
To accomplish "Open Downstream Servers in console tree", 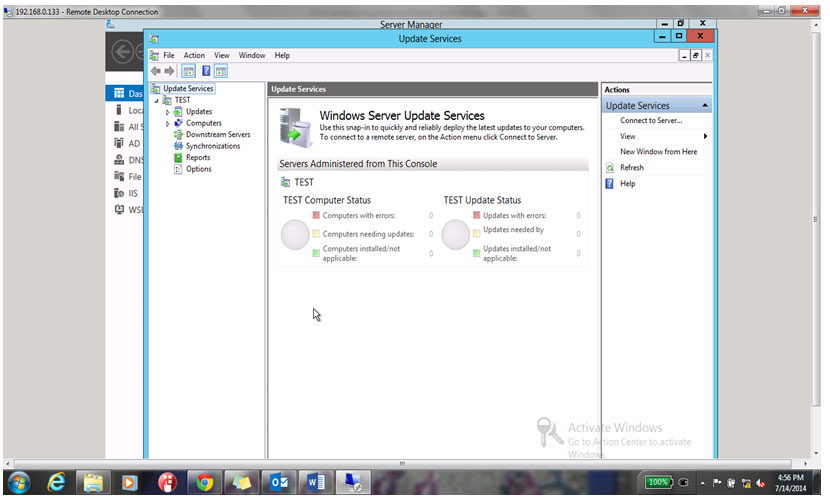I will tap(218, 134).
